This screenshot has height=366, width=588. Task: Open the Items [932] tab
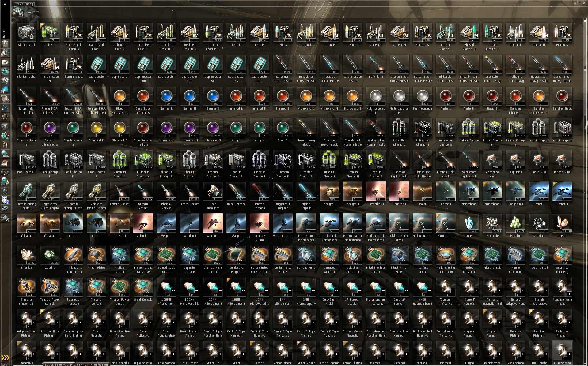24,4
